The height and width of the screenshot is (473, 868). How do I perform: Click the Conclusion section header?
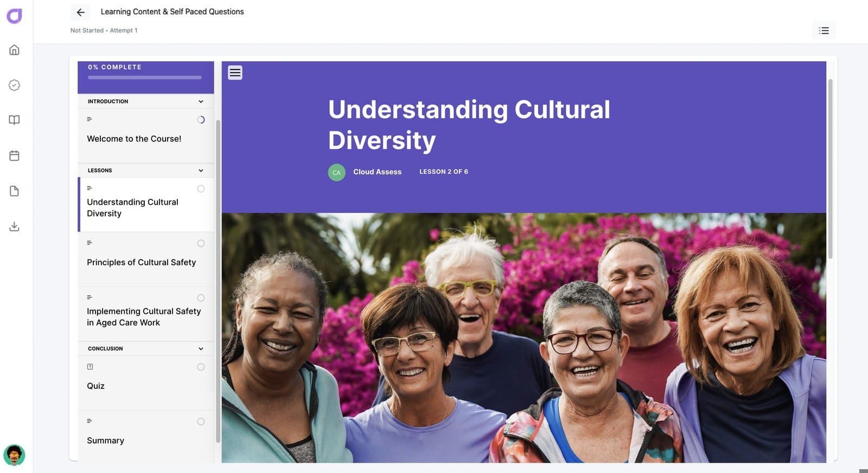pyautogui.click(x=146, y=349)
